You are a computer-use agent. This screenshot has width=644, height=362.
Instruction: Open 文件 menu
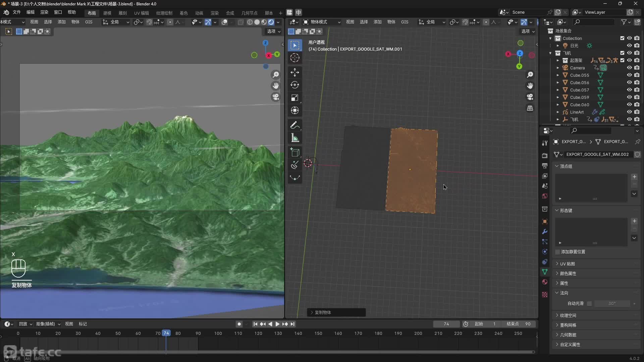pos(17,12)
